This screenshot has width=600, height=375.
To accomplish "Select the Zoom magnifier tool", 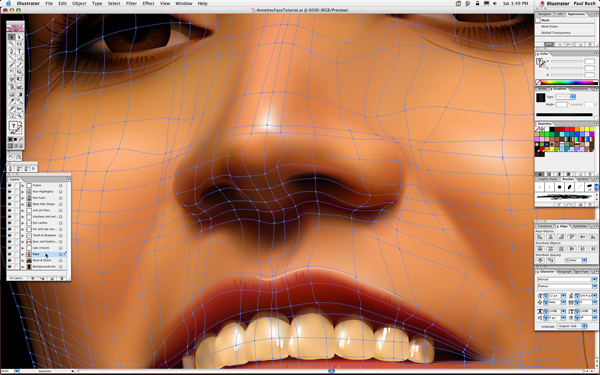I will [20, 115].
